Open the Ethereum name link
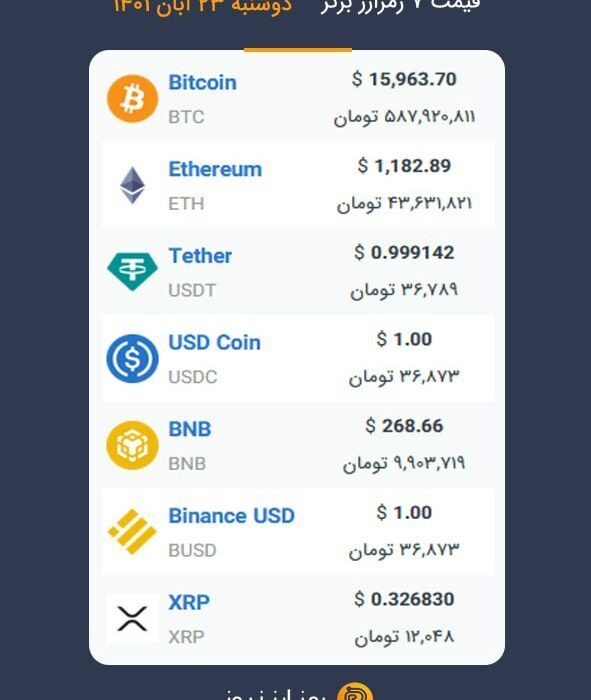The height and width of the screenshot is (700, 591). tap(215, 169)
